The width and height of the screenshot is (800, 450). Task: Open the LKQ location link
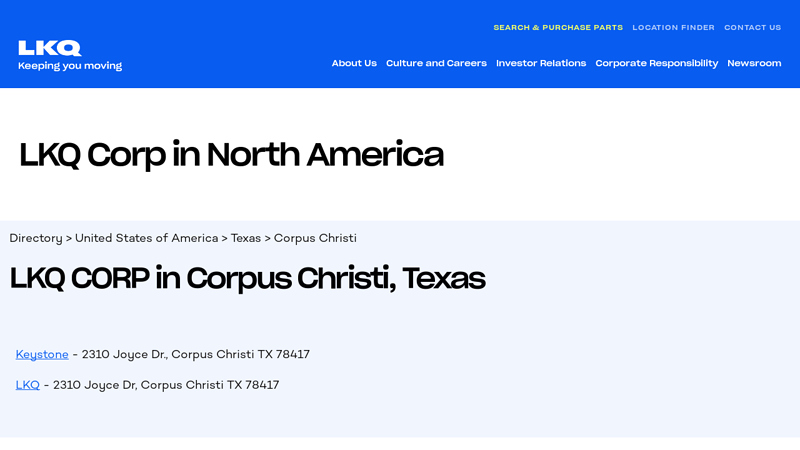(27, 385)
